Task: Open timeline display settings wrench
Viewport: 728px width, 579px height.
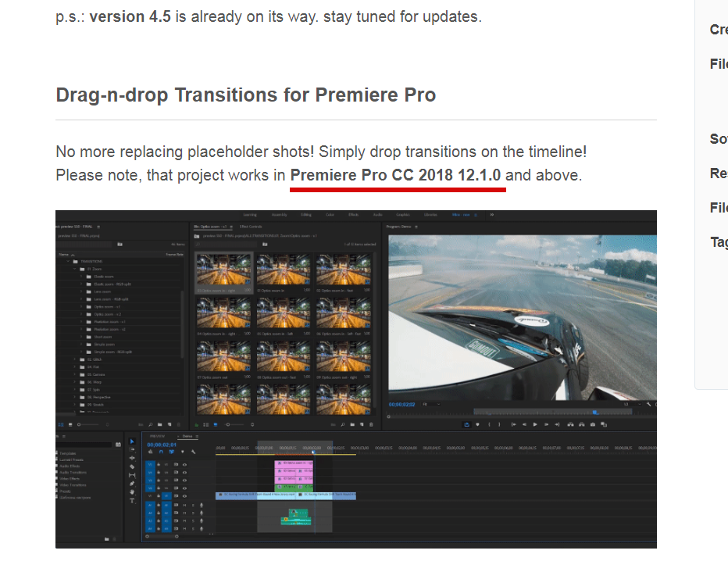Action: pyautogui.click(x=193, y=452)
